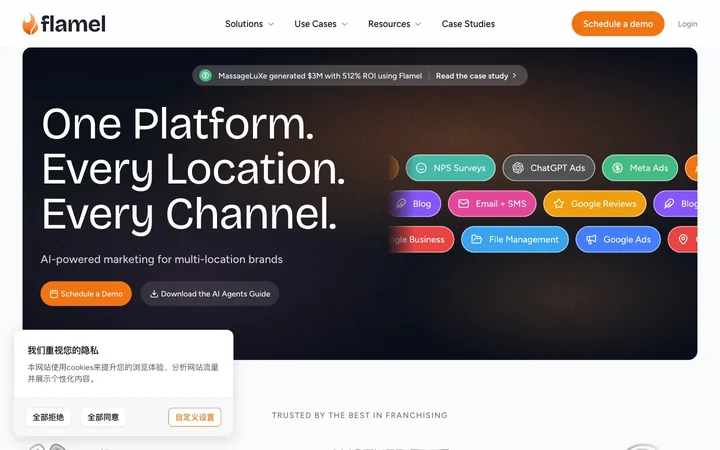
Task: Click the star icon on Google Reviews pill
Action: point(558,204)
